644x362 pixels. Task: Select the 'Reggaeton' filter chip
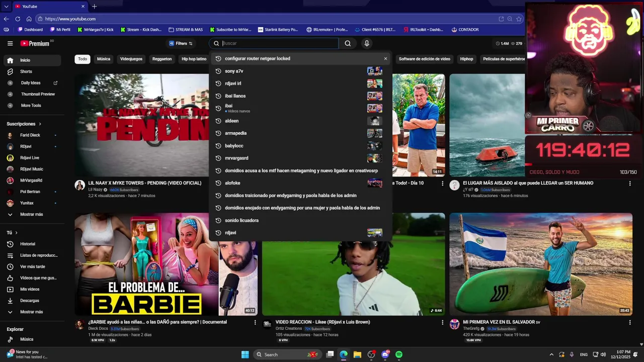tap(162, 59)
